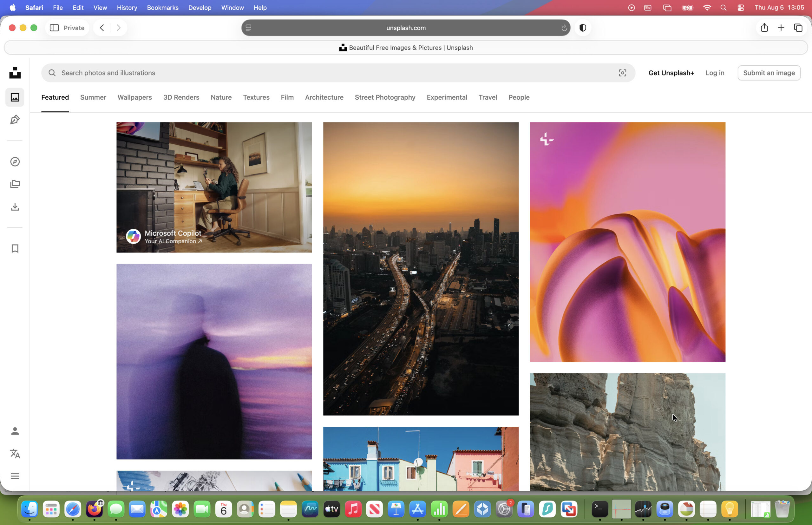
Task: Click the Unsplash logo in the sidebar
Action: click(x=15, y=73)
